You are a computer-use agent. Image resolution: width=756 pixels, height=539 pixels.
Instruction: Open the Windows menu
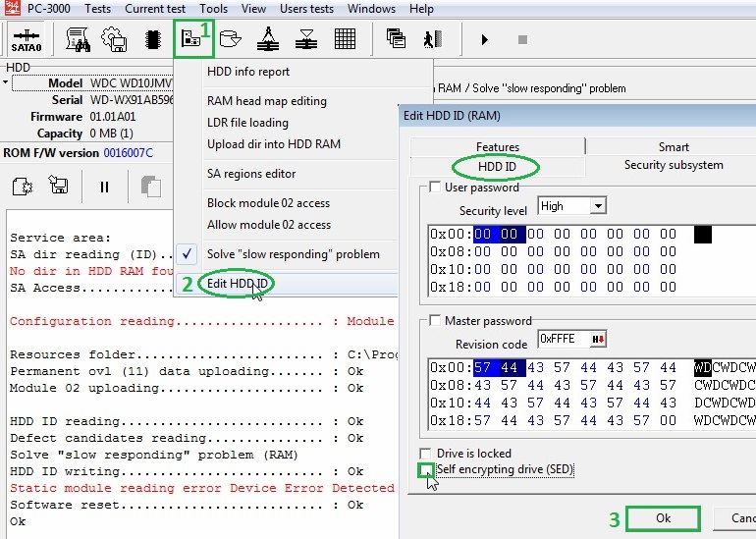click(x=371, y=9)
